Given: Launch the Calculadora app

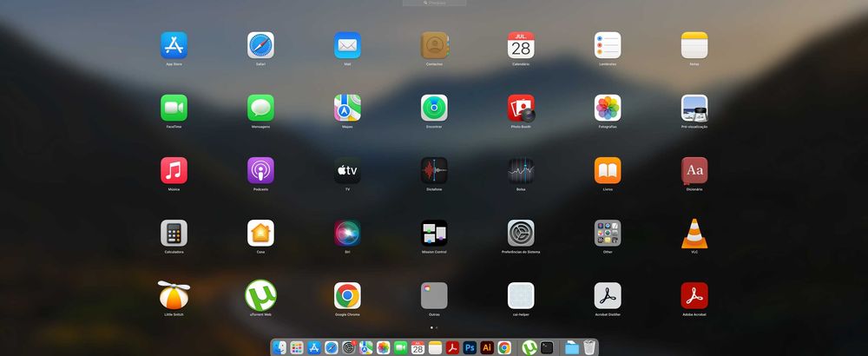Looking at the screenshot, I should pos(174,233).
